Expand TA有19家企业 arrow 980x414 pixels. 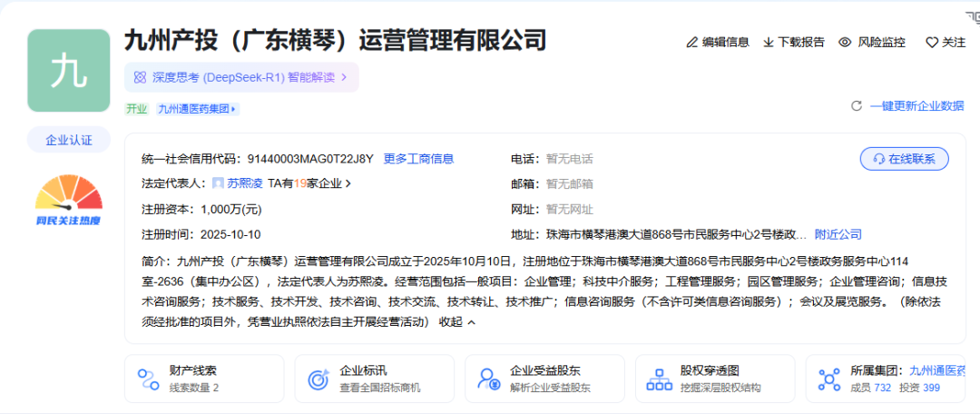[348, 183]
